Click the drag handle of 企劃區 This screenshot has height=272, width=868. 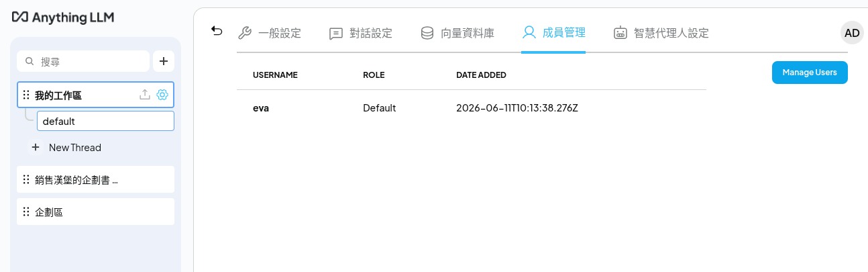(26, 212)
